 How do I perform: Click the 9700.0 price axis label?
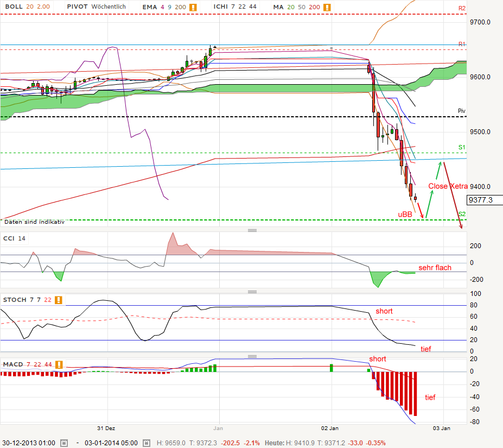pos(480,22)
